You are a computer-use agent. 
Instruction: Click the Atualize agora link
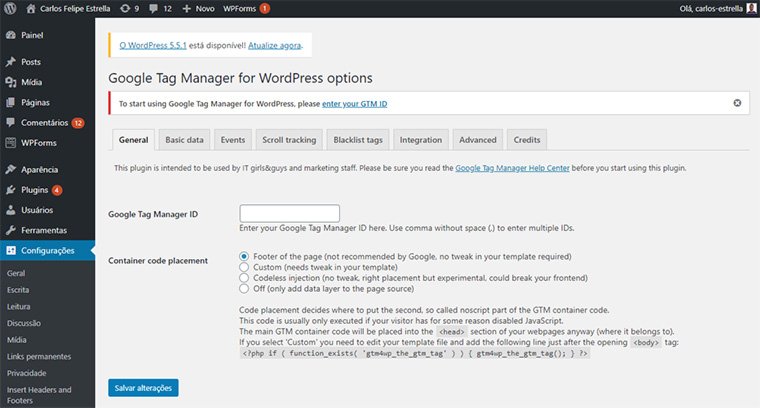[x=274, y=45]
